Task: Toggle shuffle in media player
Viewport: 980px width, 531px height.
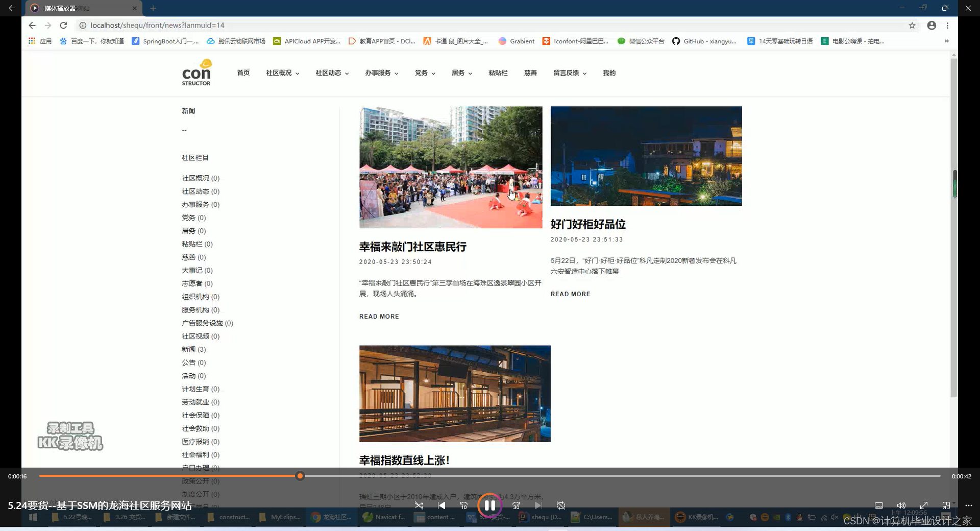Action: 419,505
